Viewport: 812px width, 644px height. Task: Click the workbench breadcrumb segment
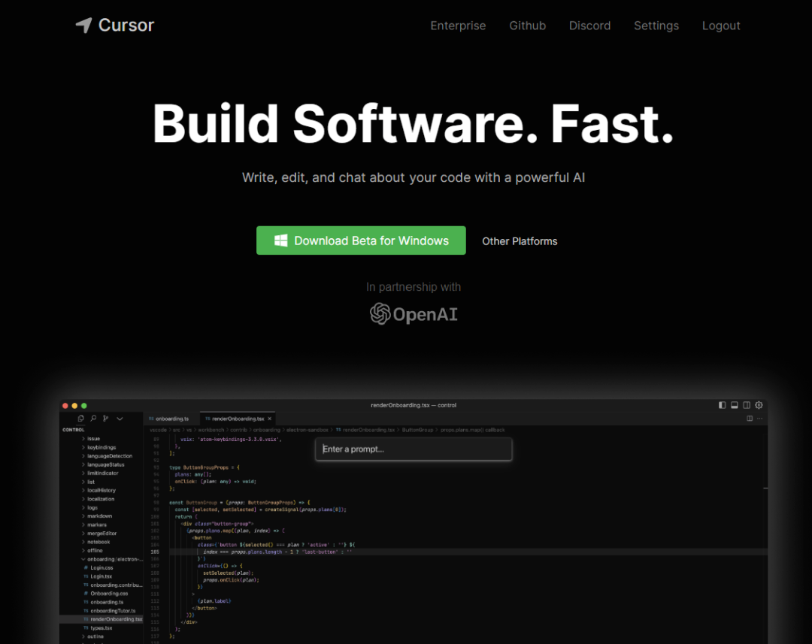point(211,430)
